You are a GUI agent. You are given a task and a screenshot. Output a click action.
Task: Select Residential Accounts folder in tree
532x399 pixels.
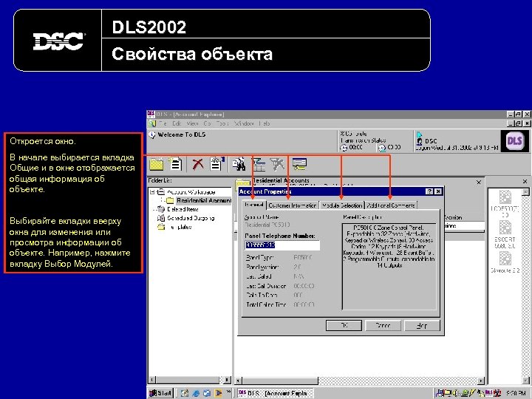pos(204,200)
